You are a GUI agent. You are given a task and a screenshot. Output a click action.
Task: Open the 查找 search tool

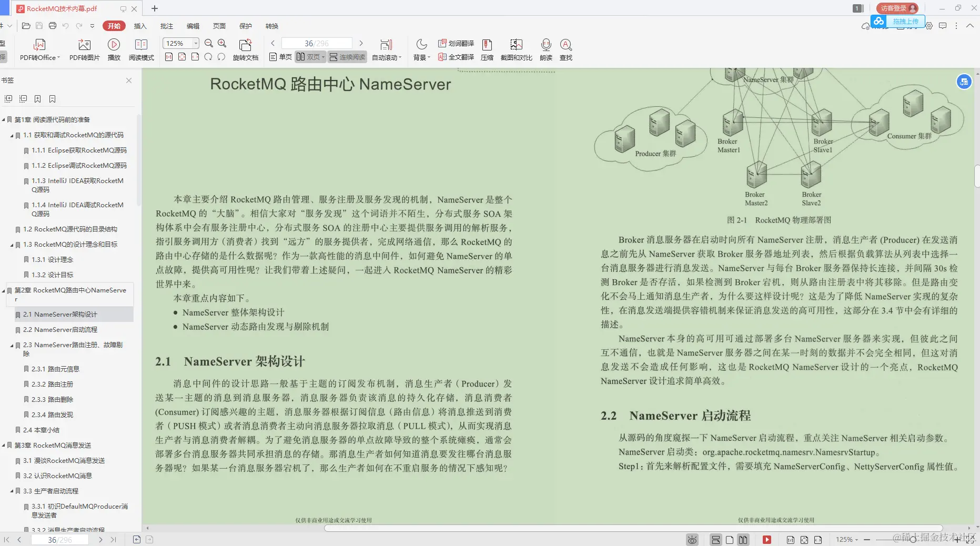pyautogui.click(x=565, y=50)
